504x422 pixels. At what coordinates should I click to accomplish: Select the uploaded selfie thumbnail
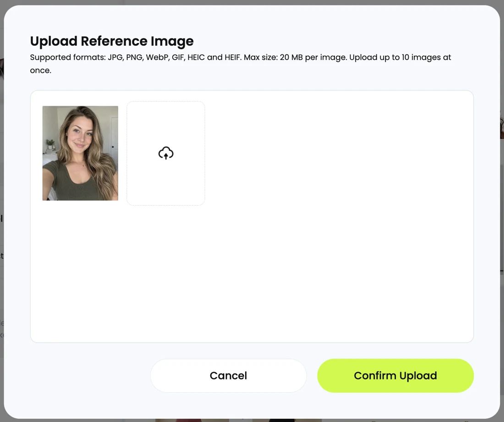(x=80, y=153)
